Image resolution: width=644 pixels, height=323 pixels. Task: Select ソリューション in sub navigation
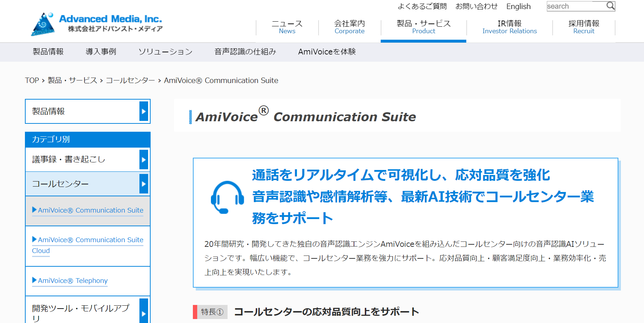point(165,52)
